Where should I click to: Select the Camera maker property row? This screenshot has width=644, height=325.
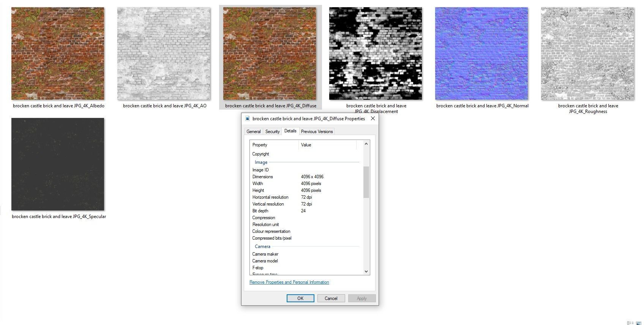click(x=305, y=254)
